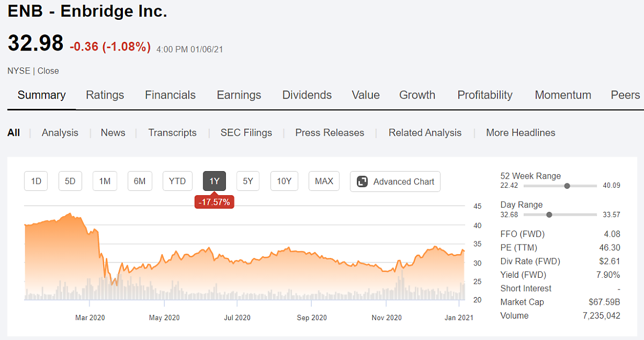Click the Day Range slider dot
Screen dimensions: 644x340
[x=549, y=215]
